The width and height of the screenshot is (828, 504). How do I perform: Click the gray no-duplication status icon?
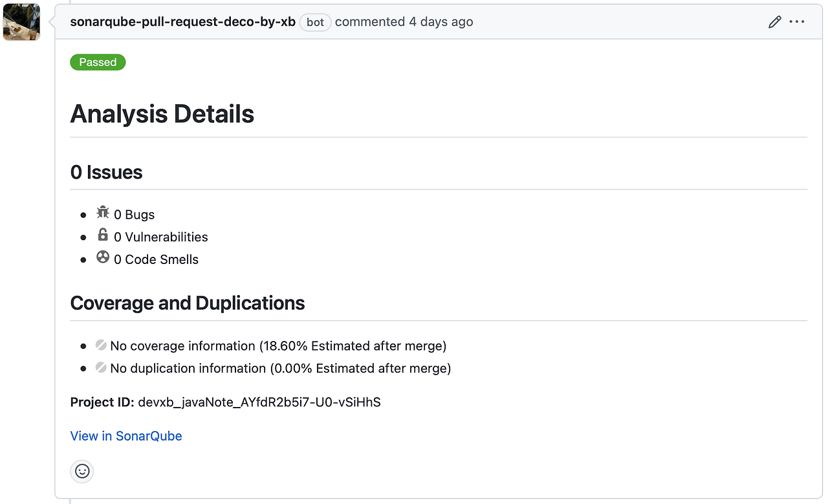101,367
